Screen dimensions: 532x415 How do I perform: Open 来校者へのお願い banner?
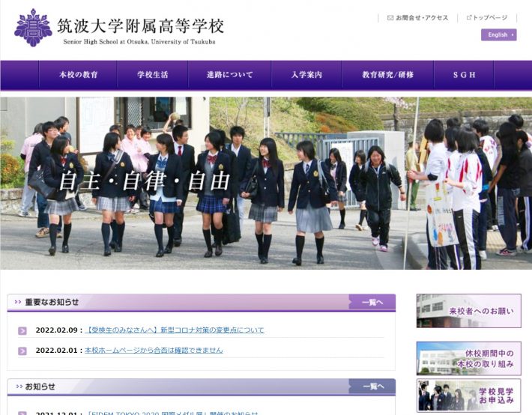(469, 311)
